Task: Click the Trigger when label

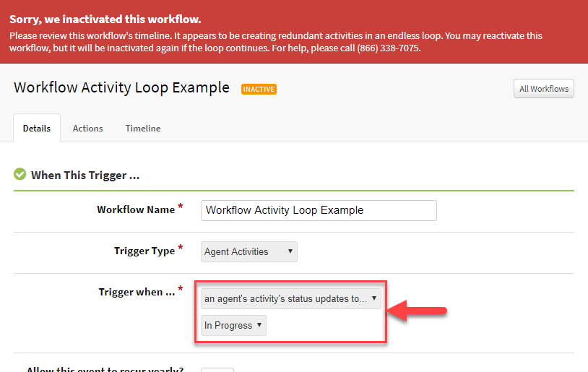Action: coord(137,292)
